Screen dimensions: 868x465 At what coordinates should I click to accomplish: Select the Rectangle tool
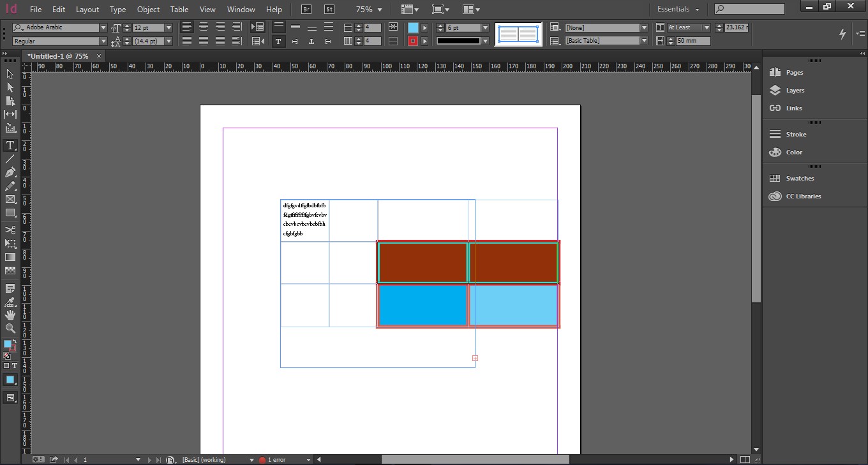pos(10,213)
